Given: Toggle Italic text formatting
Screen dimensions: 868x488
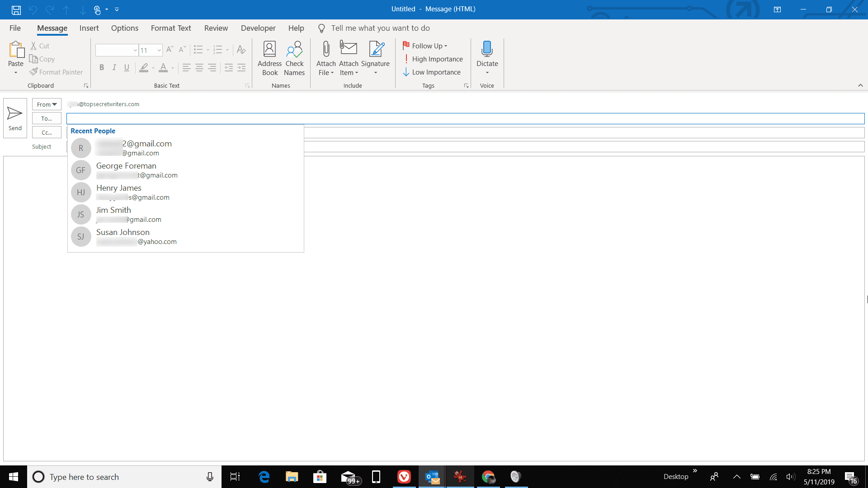Looking at the screenshot, I should tap(114, 67).
